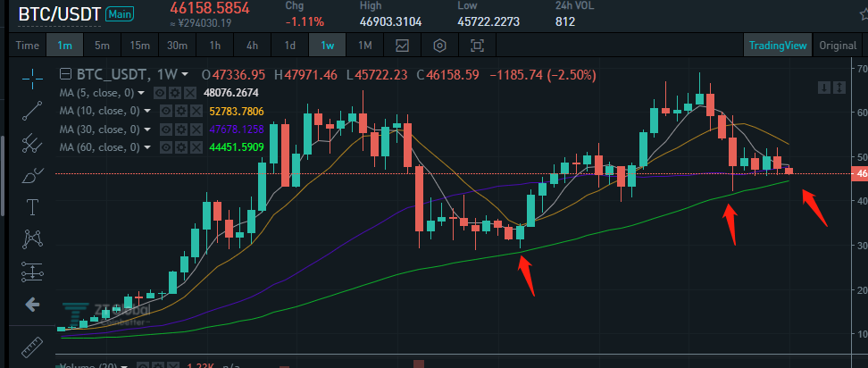Select the trend line drawing tool
Viewport: 868px width, 368px height.
(32, 112)
